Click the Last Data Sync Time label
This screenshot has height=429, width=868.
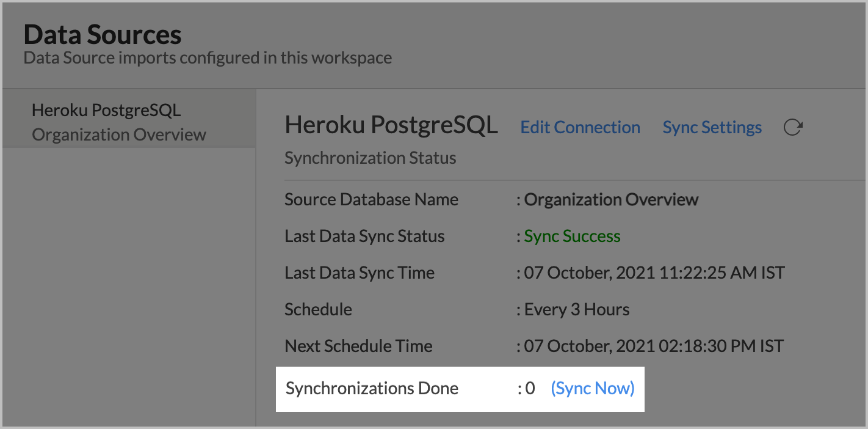tap(360, 273)
